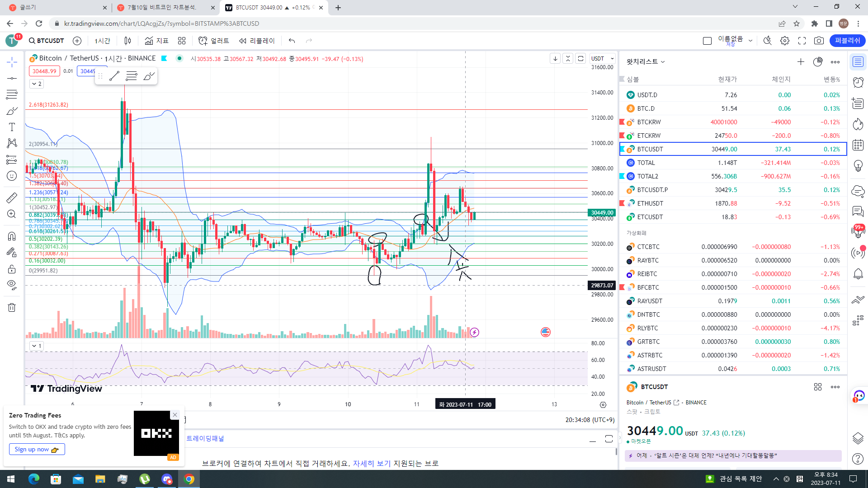Select the brush drawing tool in left toolbar
Screen dimensions: 868x488
click(x=12, y=111)
